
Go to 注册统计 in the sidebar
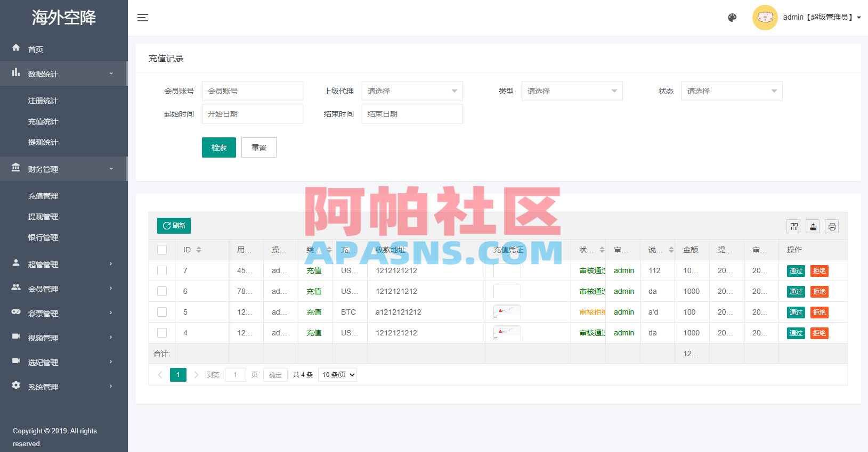[x=43, y=101]
